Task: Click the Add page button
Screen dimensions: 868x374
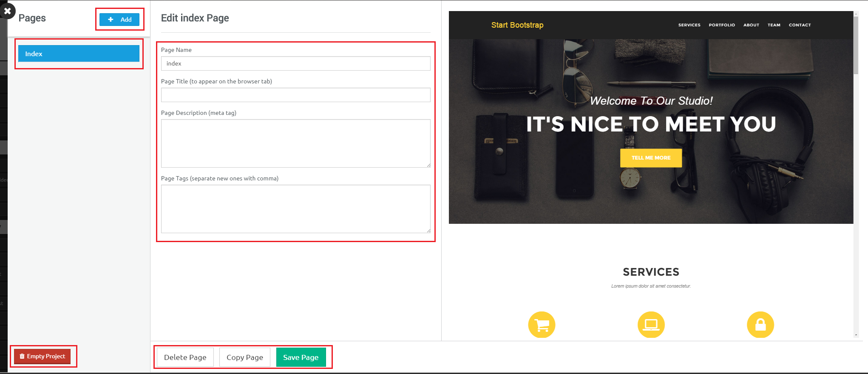Action: [119, 20]
